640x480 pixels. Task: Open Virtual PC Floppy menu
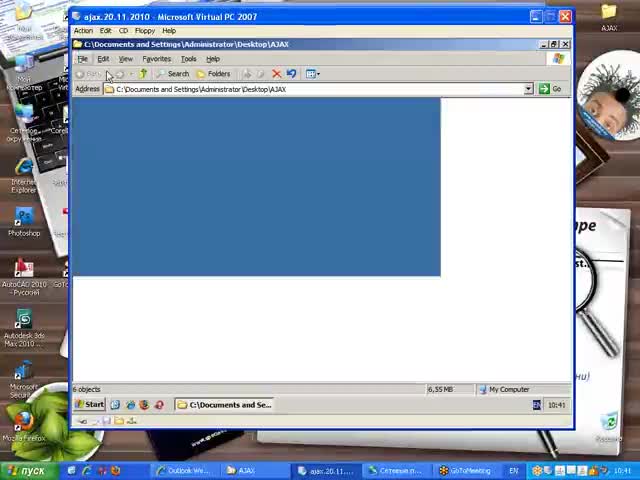pyautogui.click(x=145, y=31)
